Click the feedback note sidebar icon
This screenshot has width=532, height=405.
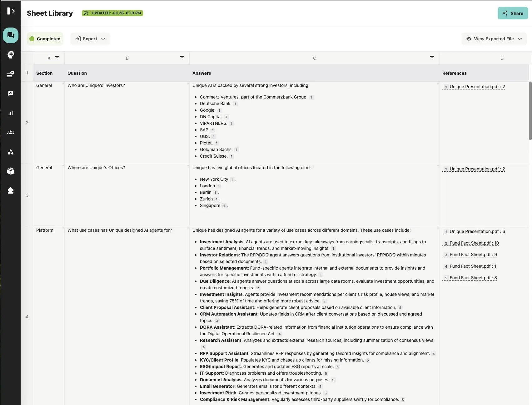coord(11,94)
